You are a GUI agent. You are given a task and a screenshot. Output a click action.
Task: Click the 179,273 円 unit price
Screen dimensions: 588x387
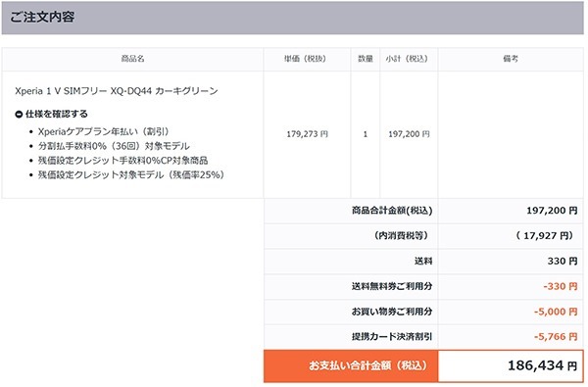tap(307, 134)
